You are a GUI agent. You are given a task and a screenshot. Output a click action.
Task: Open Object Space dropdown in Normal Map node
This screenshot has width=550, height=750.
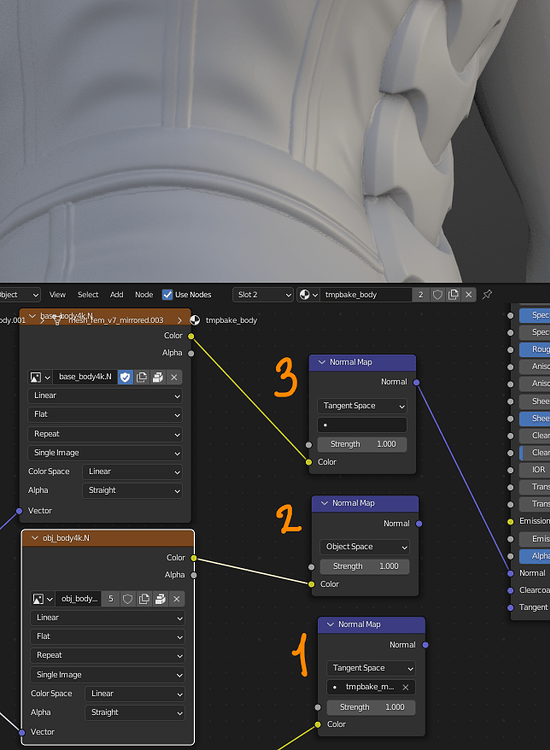(x=364, y=547)
